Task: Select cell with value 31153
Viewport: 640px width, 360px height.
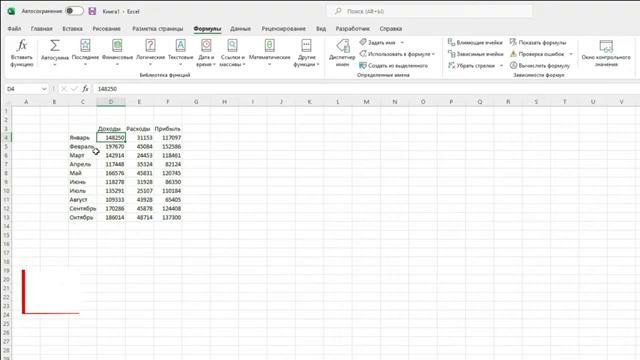Action: click(x=139, y=138)
